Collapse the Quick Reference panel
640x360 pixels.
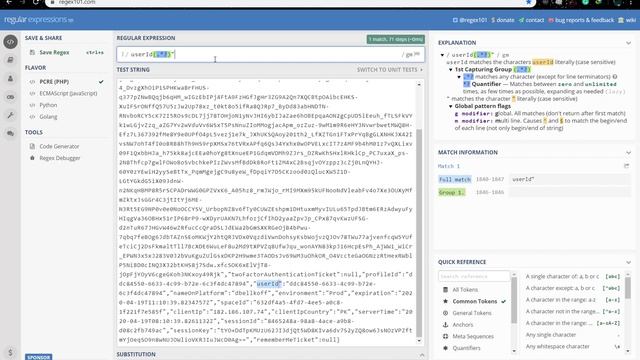628,262
